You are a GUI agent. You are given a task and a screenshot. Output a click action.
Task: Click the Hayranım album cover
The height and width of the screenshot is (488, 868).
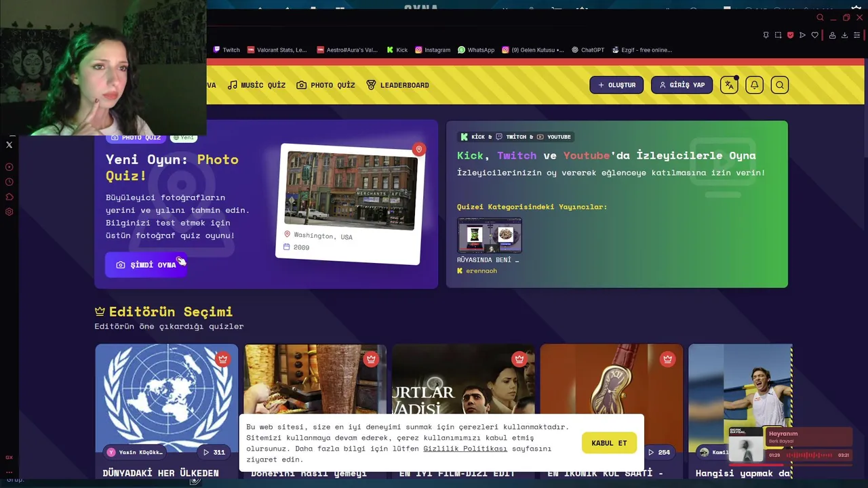746,445
